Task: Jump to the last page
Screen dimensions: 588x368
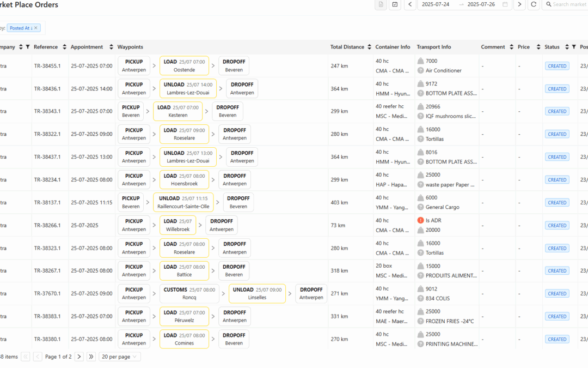Action: tap(91, 357)
